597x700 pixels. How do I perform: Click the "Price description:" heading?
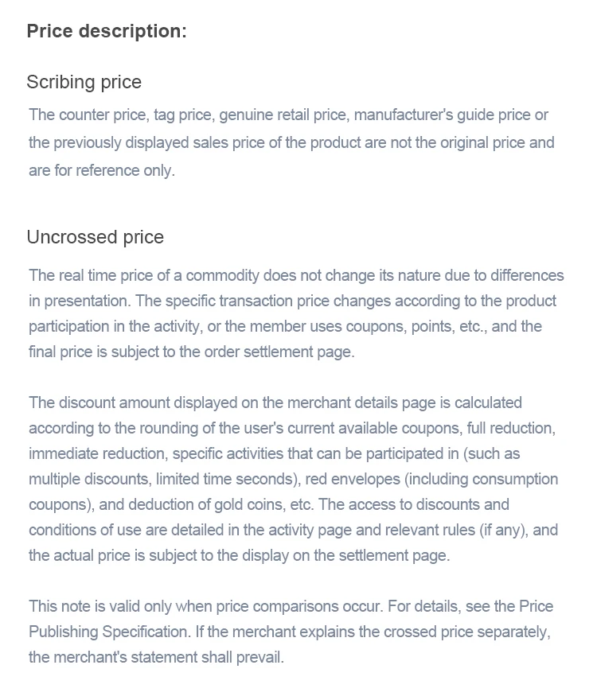[x=107, y=31]
